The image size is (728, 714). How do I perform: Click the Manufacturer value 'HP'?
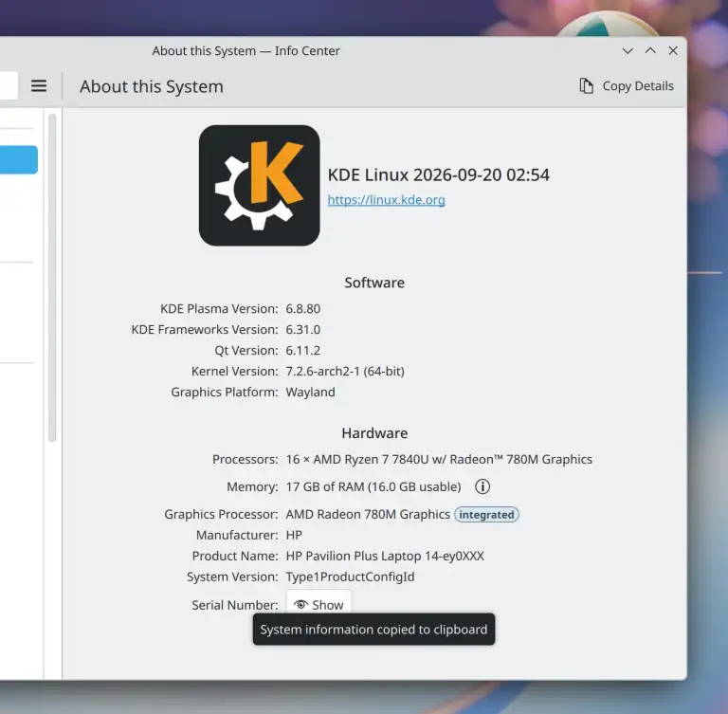click(x=294, y=535)
